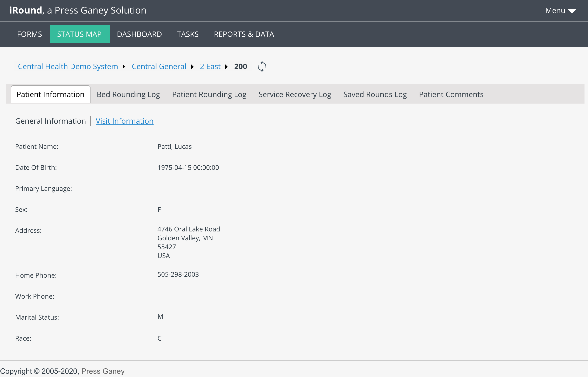Switch to Patient Rounding Log tab
This screenshot has width=588, height=377.
tap(209, 94)
